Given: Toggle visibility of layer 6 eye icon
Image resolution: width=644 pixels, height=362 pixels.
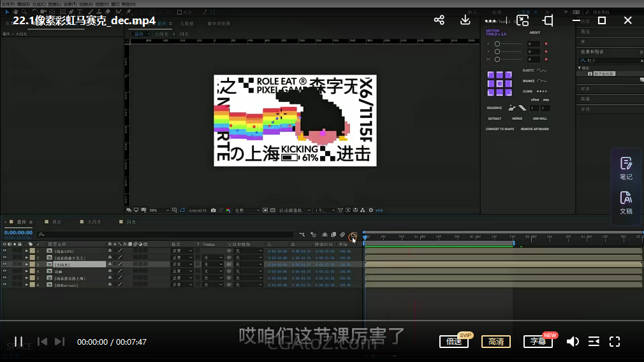Looking at the screenshot, I should pos(4,285).
